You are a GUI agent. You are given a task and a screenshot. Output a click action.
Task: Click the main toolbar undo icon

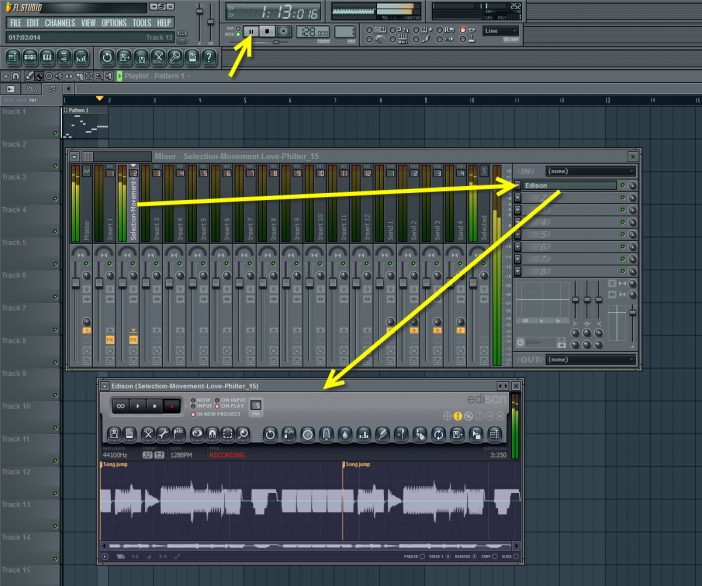click(107, 57)
